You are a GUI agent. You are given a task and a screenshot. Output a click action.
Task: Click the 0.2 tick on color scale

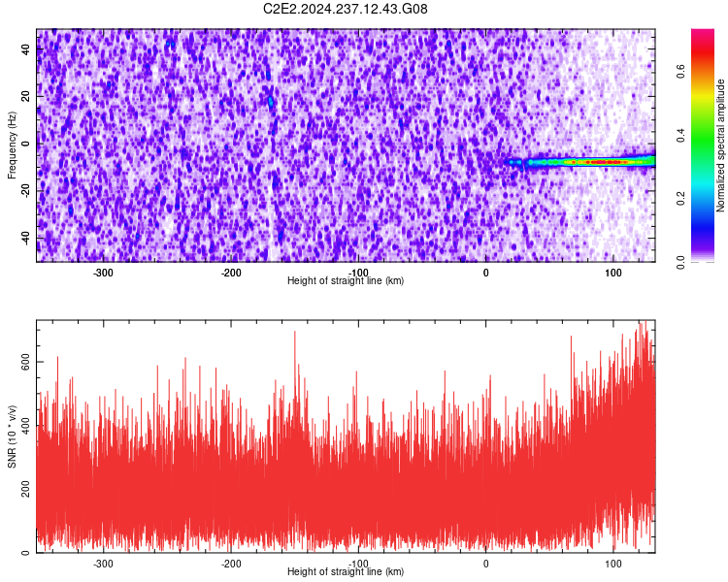click(x=680, y=199)
